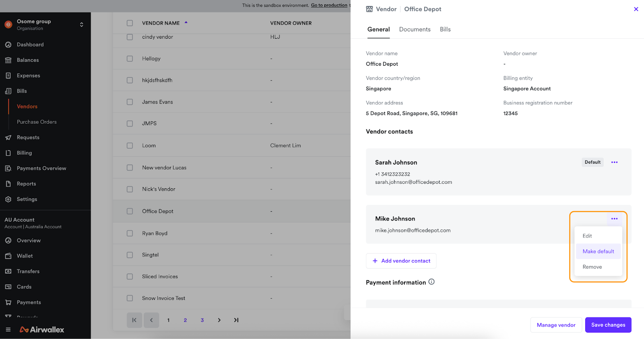The image size is (644, 339).
Task: Click the Billing document icon
Action: click(x=8, y=153)
